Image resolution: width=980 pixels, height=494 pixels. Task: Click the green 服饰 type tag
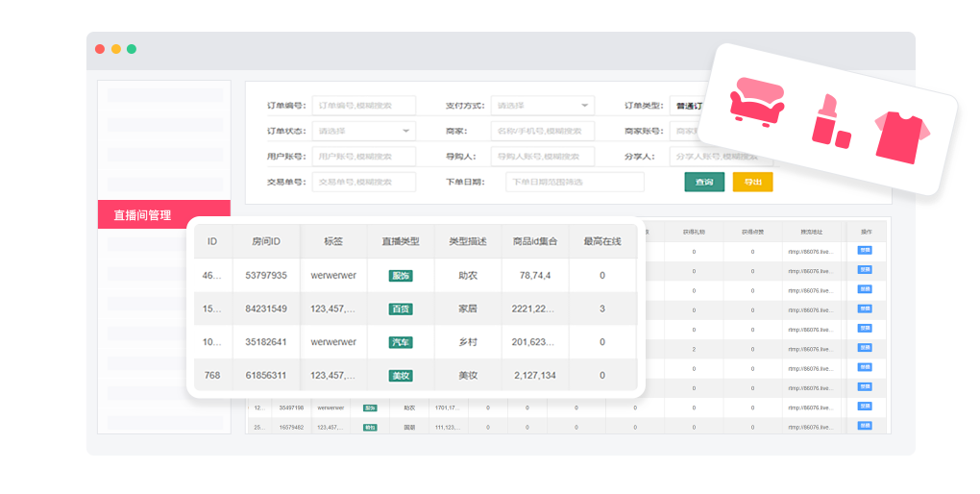tap(401, 276)
